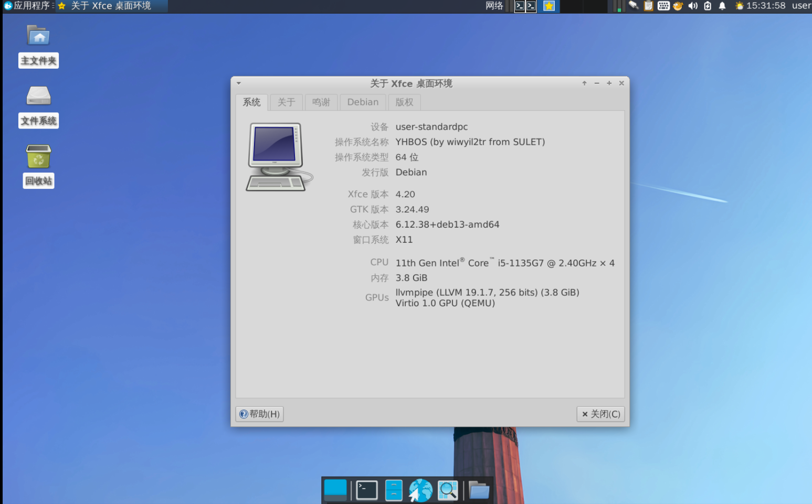This screenshot has height=504, width=812.
Task: Click the network connection tray icon
Action: click(634, 6)
